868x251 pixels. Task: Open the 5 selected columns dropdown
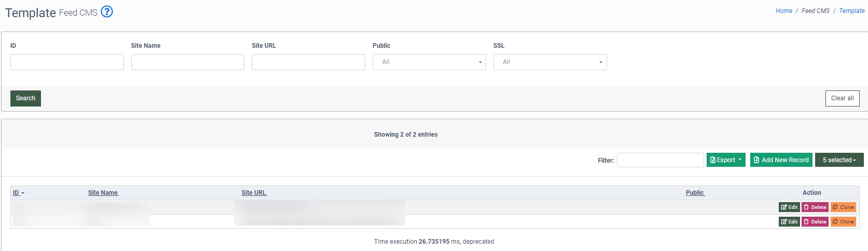[839, 160]
